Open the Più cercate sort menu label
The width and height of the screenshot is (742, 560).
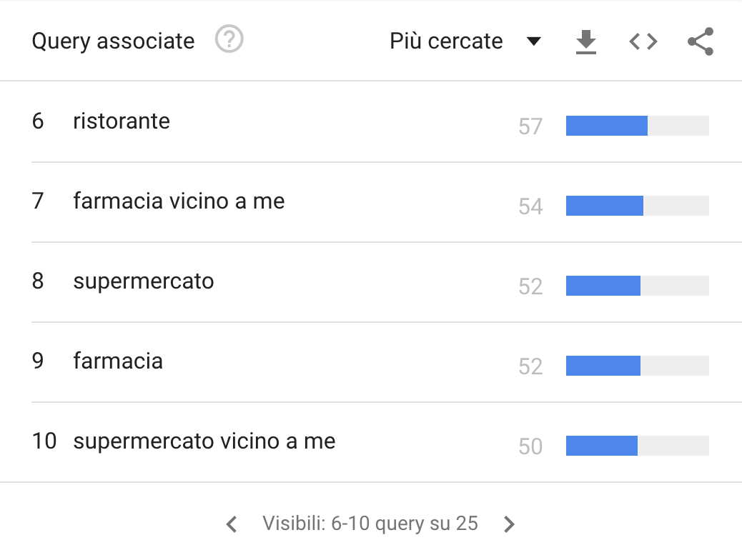click(x=446, y=41)
